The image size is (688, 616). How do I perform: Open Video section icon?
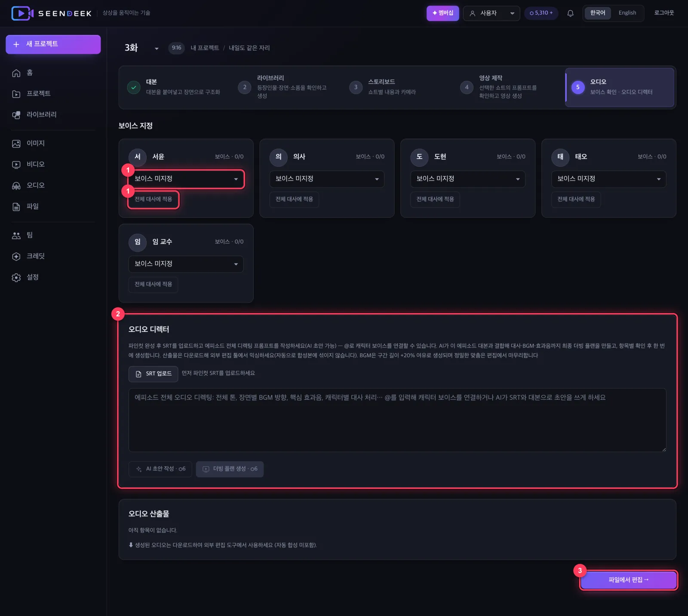(x=16, y=165)
